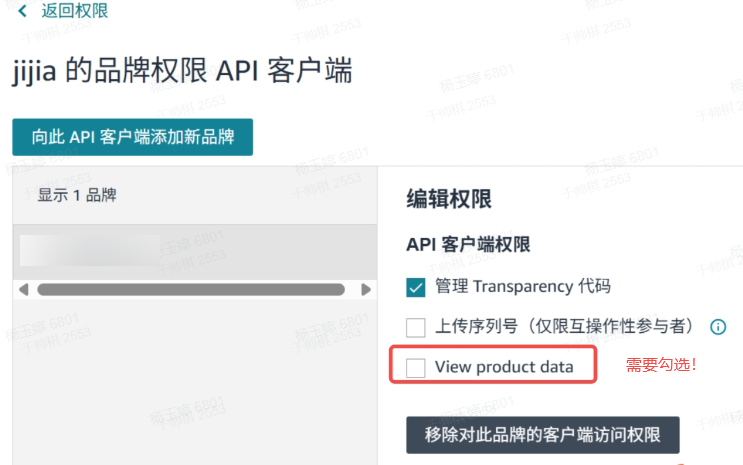743x465 pixels.
Task: Select the blurred brand row in list
Action: coord(195,252)
